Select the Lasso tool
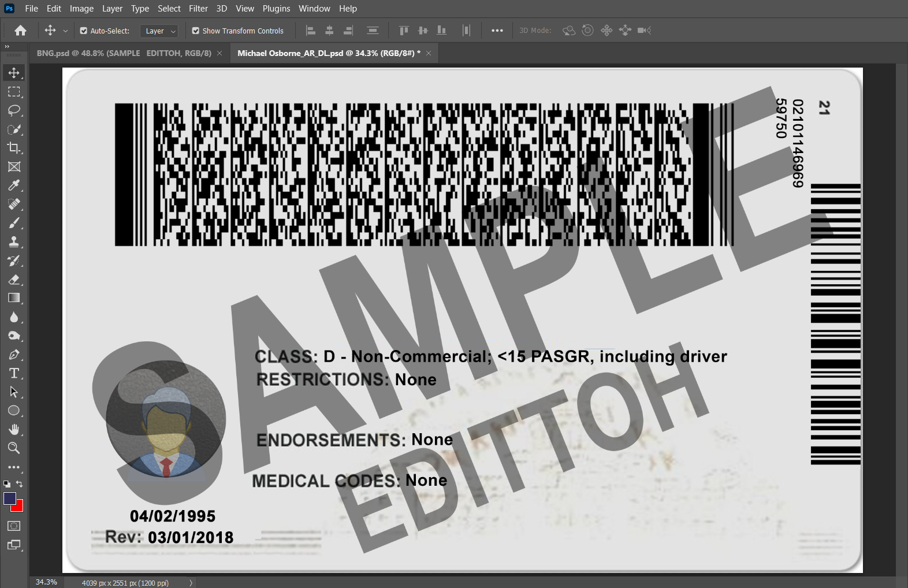The width and height of the screenshot is (908, 588). [14, 110]
